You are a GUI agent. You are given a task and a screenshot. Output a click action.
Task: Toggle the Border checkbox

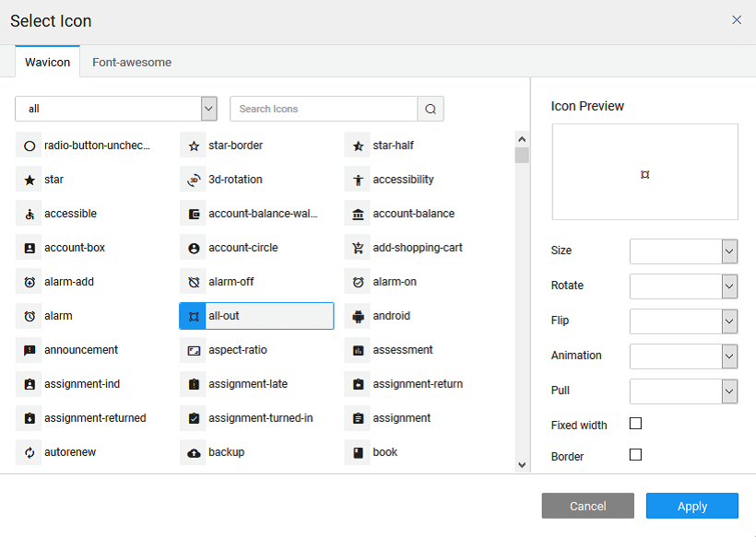pos(635,455)
